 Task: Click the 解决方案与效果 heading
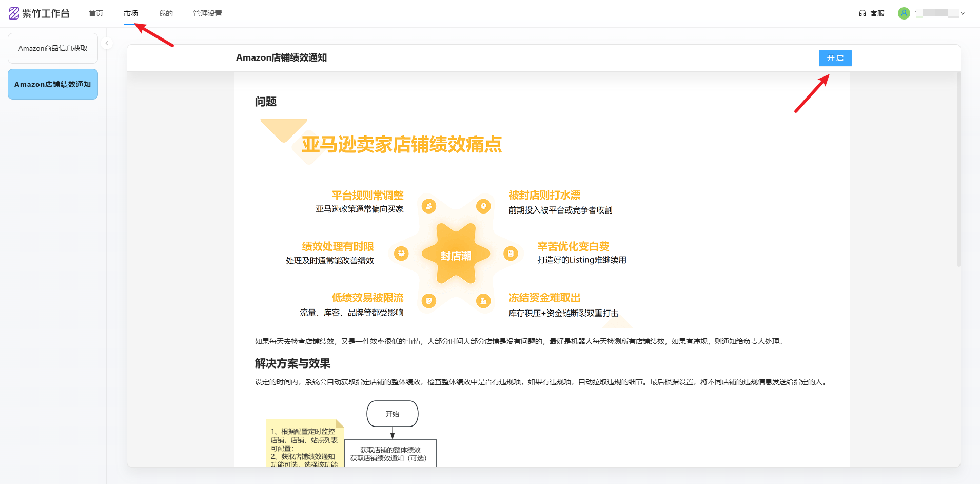[x=292, y=363]
